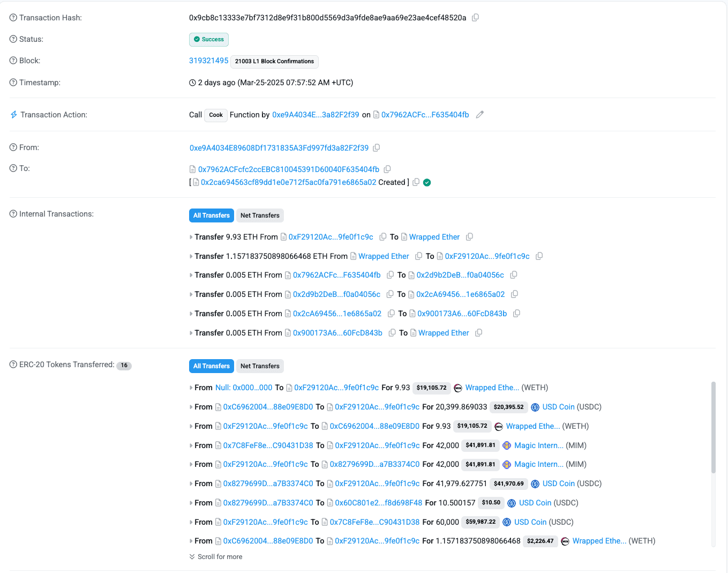This screenshot has height=573, width=728.
Task: Copy the transaction hash to clipboard
Action: [475, 18]
